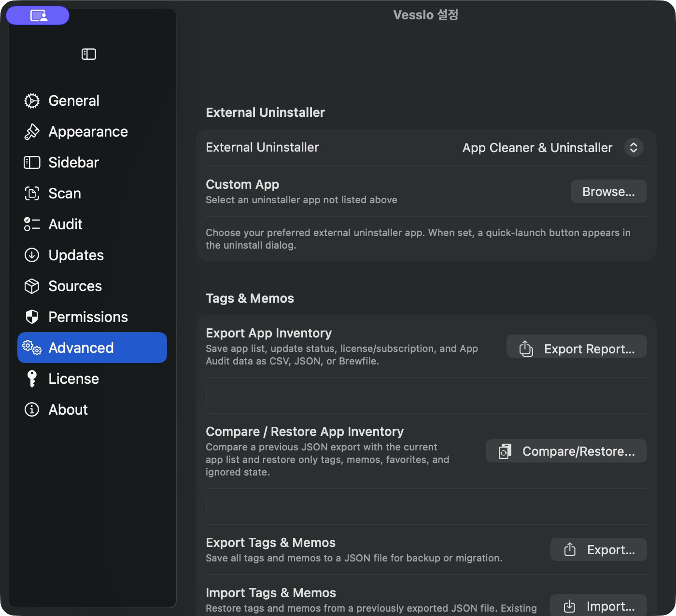Click 'Select an uninstaller app not listed above'
Viewport: 676px width, 616px height.
301,200
